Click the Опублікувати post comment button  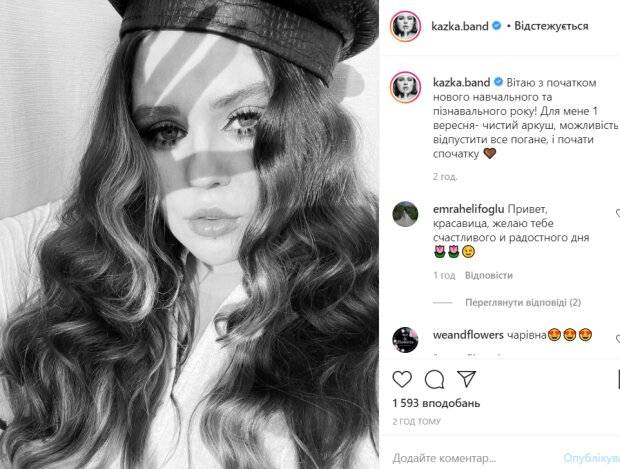pos(592,458)
